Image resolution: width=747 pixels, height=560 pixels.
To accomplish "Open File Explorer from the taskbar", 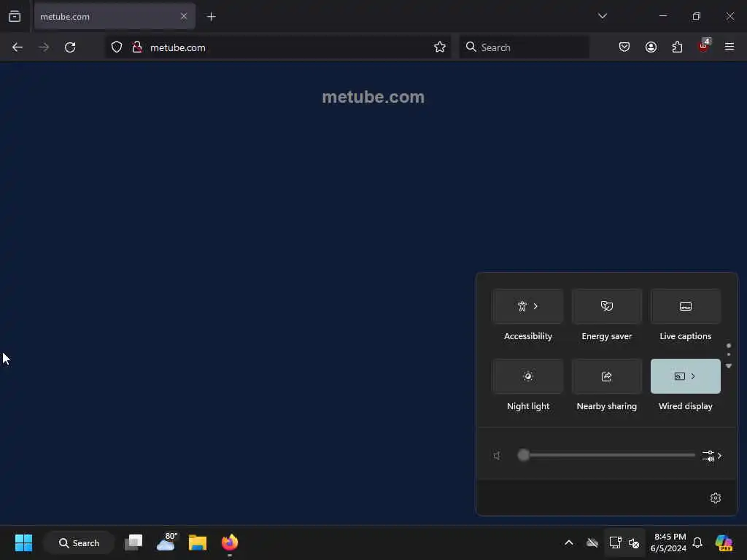I will click(198, 542).
